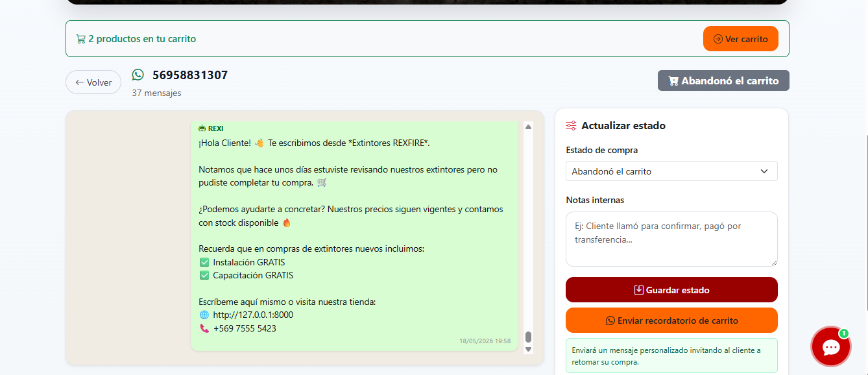Click the Ver carrito button
This screenshot has width=868, height=375.
(x=740, y=39)
